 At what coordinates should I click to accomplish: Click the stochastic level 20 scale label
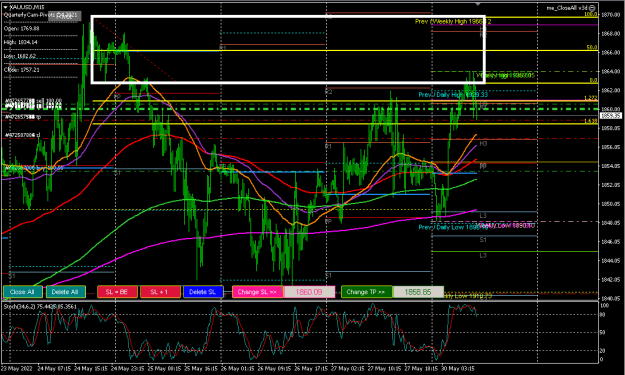coord(603,351)
